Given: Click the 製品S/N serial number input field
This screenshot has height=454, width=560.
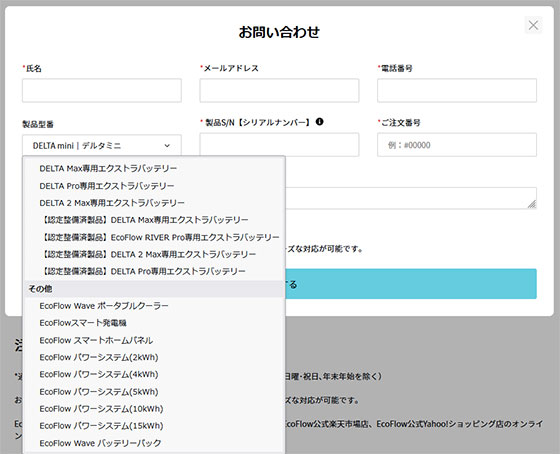Looking at the screenshot, I should point(279,145).
